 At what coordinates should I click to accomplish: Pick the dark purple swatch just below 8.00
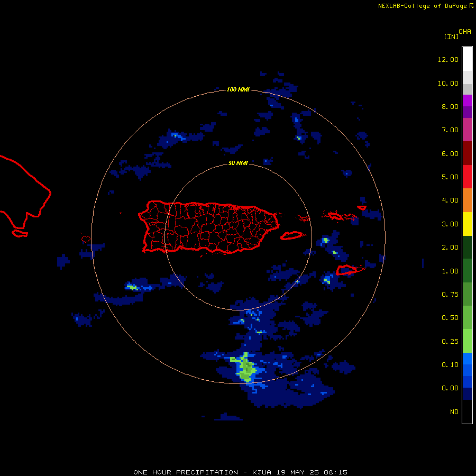(467, 112)
